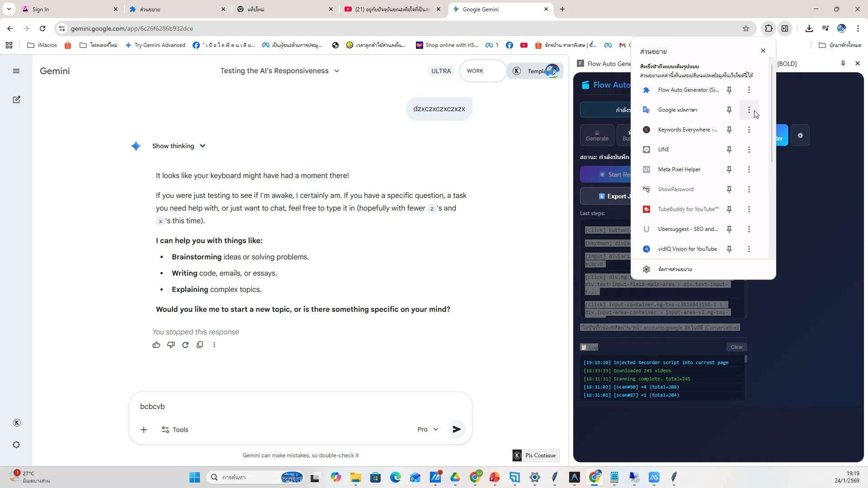Click thumbs down on Gemini response
The height and width of the screenshot is (488, 868).
(x=171, y=345)
